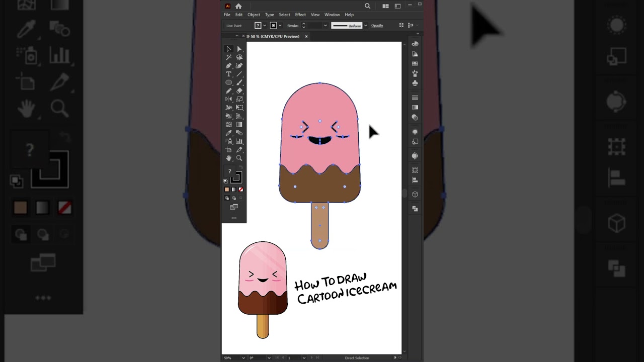This screenshot has height=362, width=644.
Task: Select the Gradient tool
Action: click(239, 124)
